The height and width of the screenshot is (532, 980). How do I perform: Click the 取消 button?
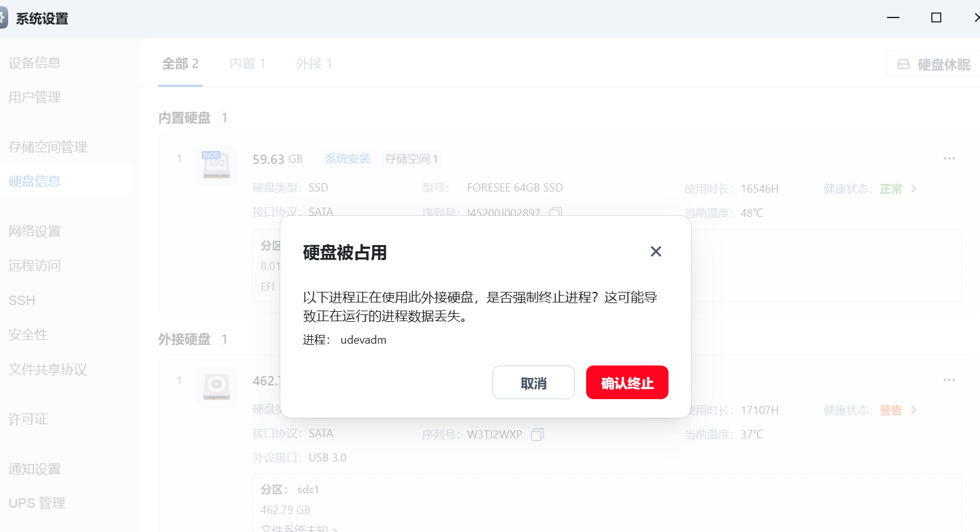[533, 382]
